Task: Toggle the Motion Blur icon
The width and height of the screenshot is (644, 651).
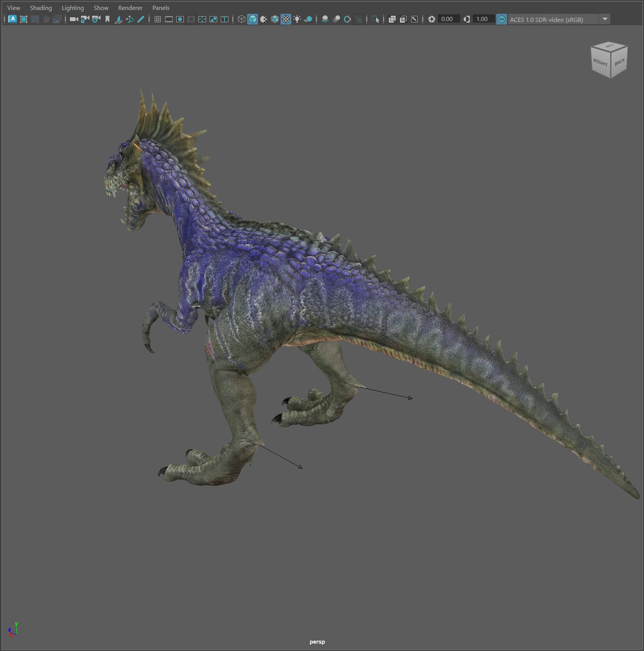Action: click(x=336, y=19)
